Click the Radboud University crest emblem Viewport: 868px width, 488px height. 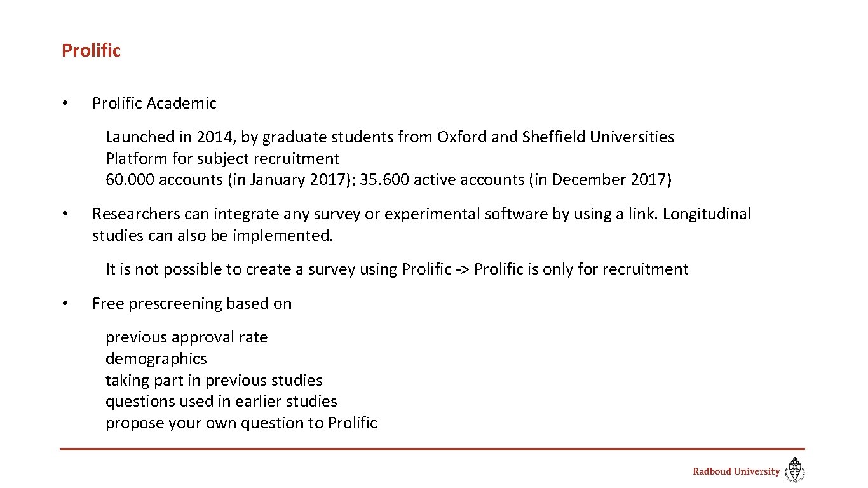click(x=795, y=471)
